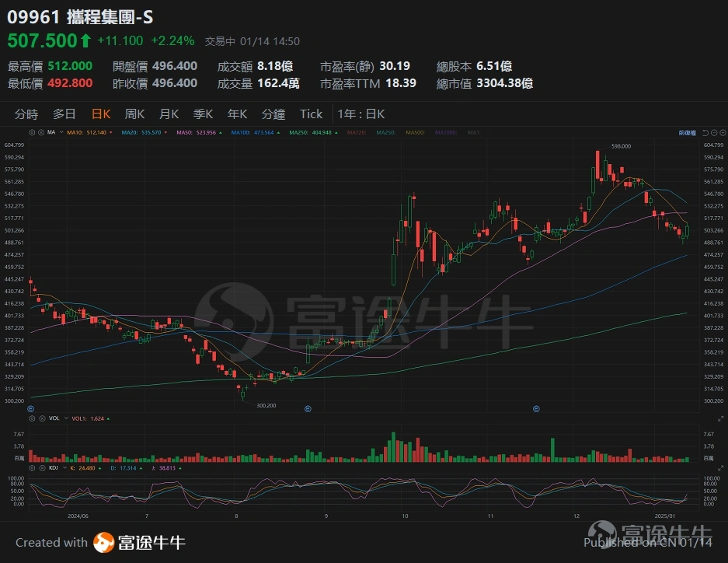Viewport: 728px width, 563px height.
Task: Select the 年K yearly candlestick tab
Action: click(x=237, y=114)
